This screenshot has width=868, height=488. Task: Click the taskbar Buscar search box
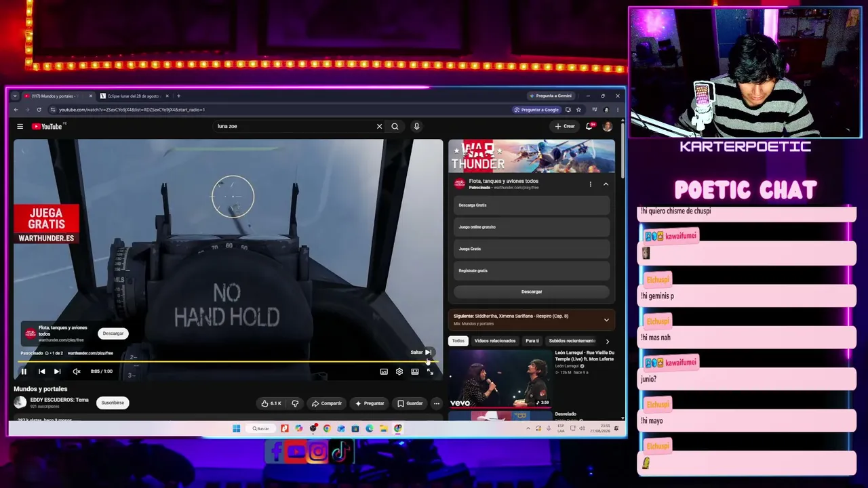click(261, 428)
